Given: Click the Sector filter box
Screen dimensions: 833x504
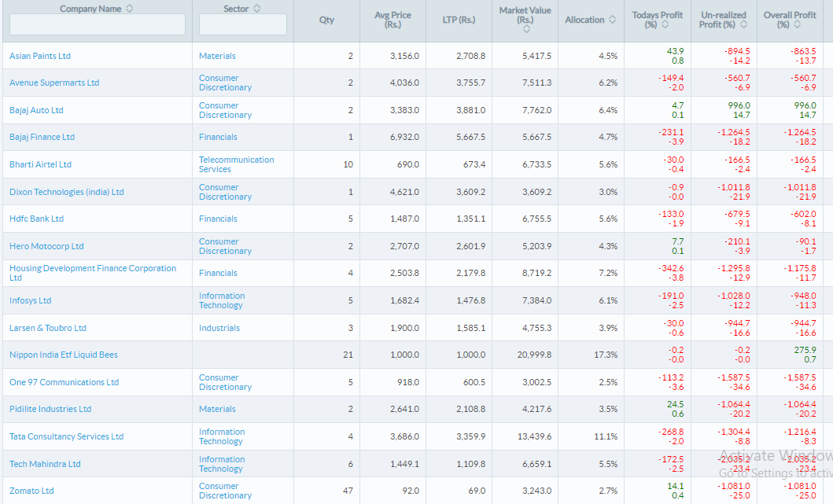Looking at the screenshot, I should click(x=243, y=24).
